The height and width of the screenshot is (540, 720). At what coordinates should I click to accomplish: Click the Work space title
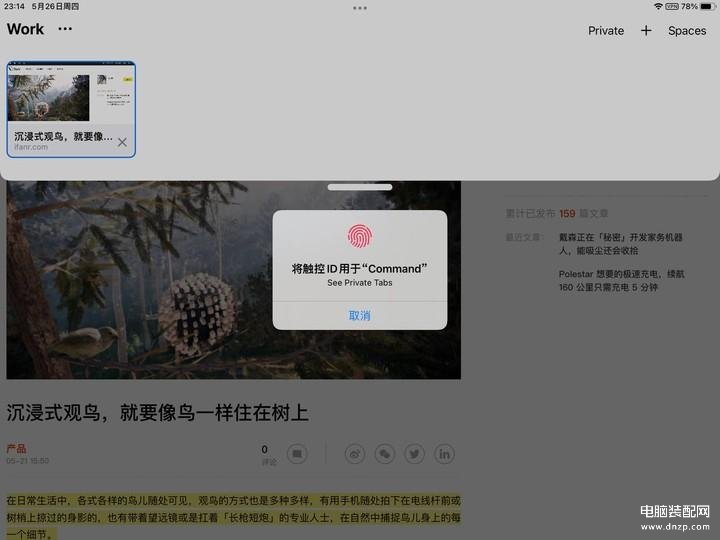pyautogui.click(x=25, y=29)
